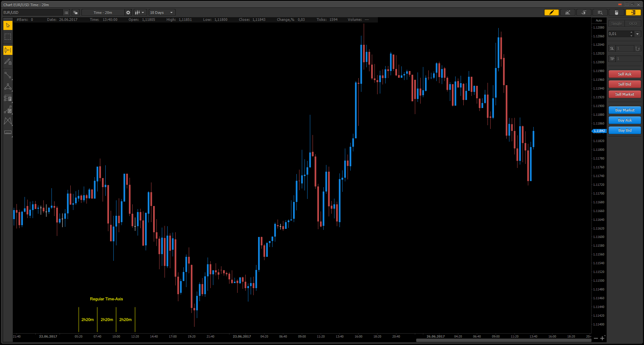Click the 1,11842 current price marker

(599, 131)
